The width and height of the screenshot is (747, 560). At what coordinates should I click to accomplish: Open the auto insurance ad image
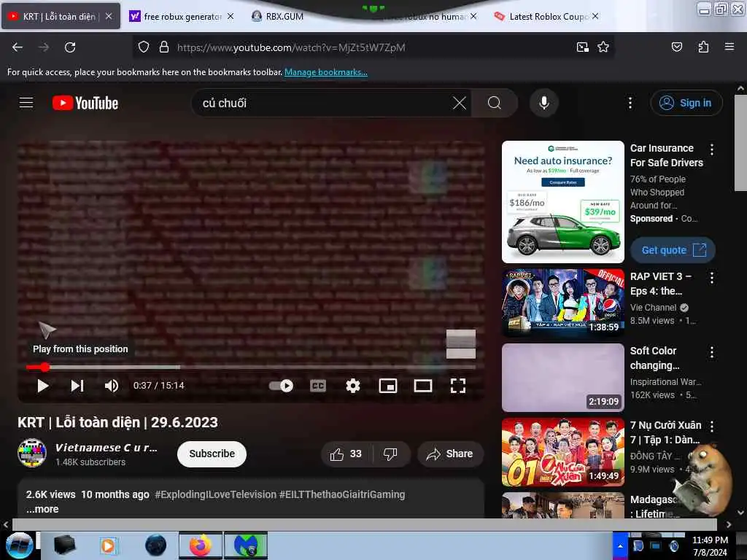[562, 202]
